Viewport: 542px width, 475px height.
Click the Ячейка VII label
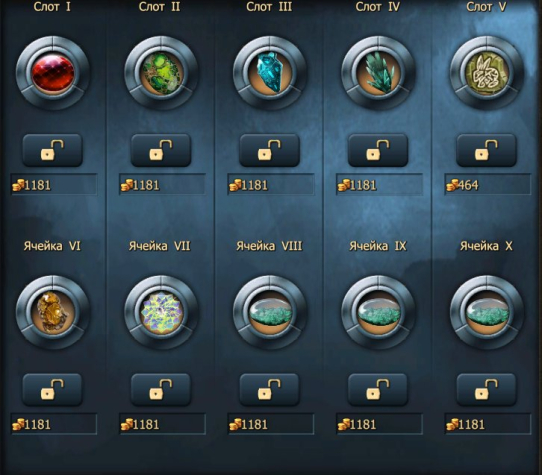point(160,246)
